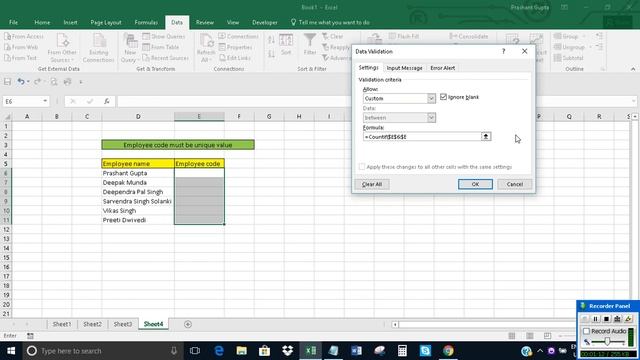Viewport: 640px width, 360px height.
Task: Open Chrome from the taskbar
Action: [448, 351]
